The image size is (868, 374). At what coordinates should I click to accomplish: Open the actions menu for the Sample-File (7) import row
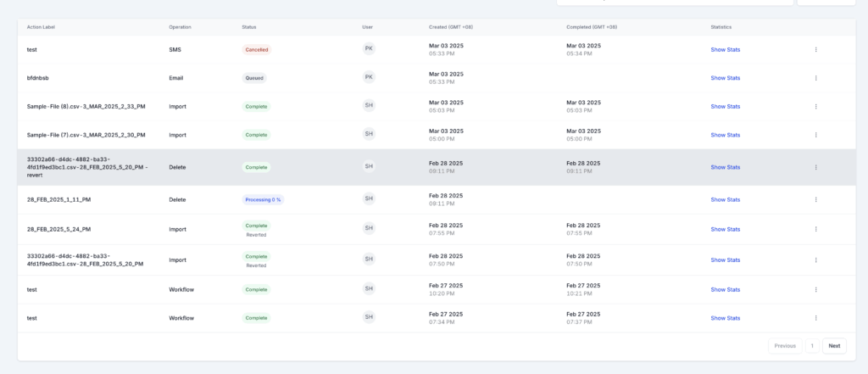point(815,135)
